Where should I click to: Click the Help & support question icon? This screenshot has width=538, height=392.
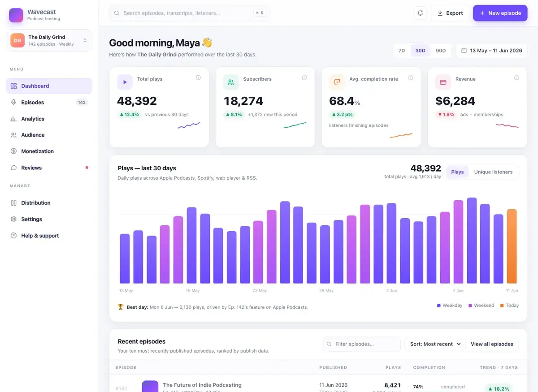[13, 236]
